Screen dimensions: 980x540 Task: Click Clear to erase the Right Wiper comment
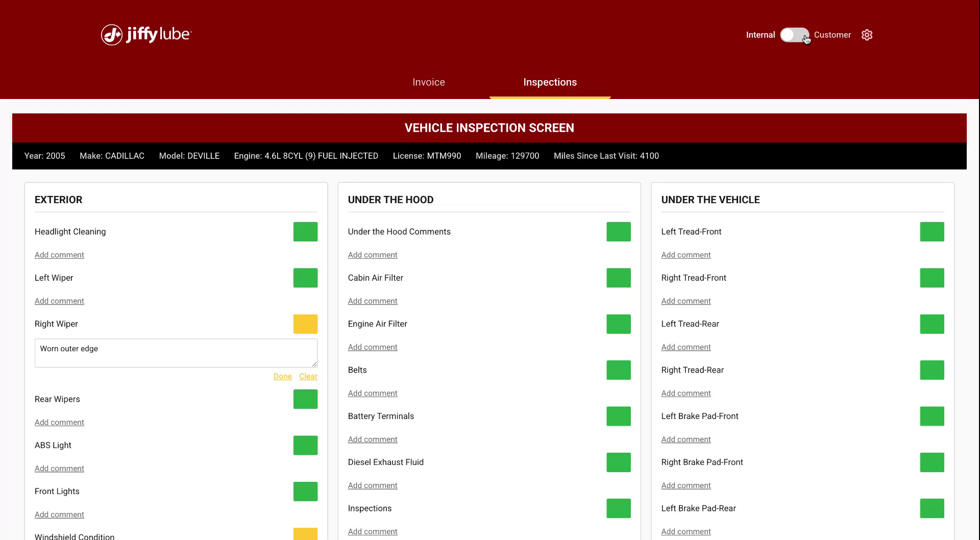(x=308, y=376)
